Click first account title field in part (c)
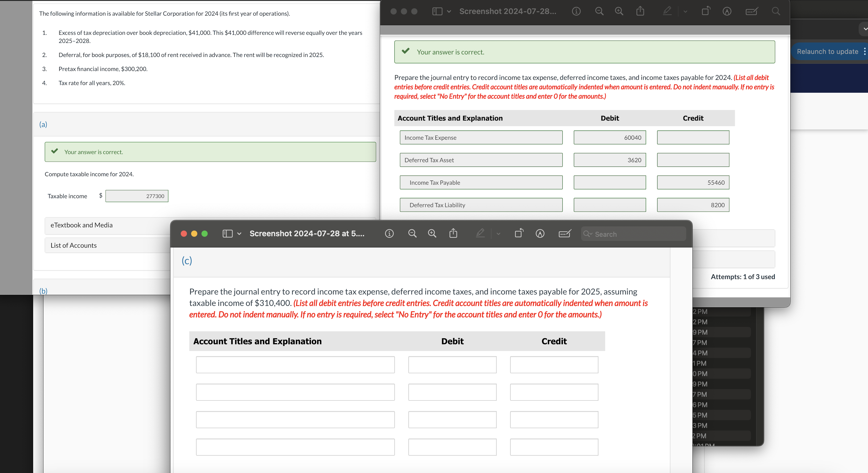This screenshot has height=473, width=868. pyautogui.click(x=295, y=365)
